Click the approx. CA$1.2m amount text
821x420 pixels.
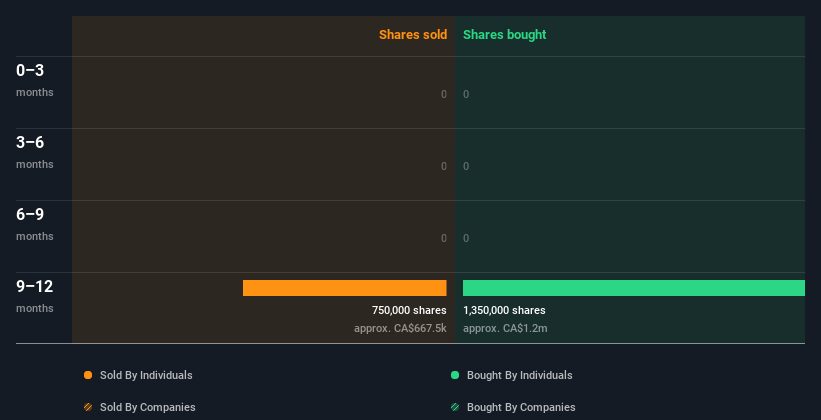505,328
